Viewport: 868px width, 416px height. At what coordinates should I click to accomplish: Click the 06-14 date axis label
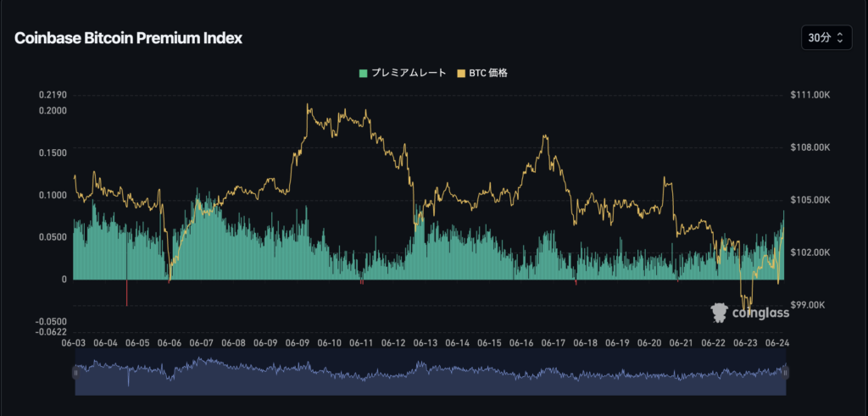(457, 343)
